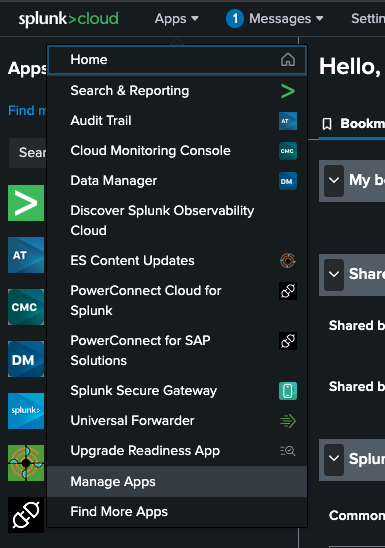Click the plug icon beside PowerConnect for SAP

click(288, 341)
